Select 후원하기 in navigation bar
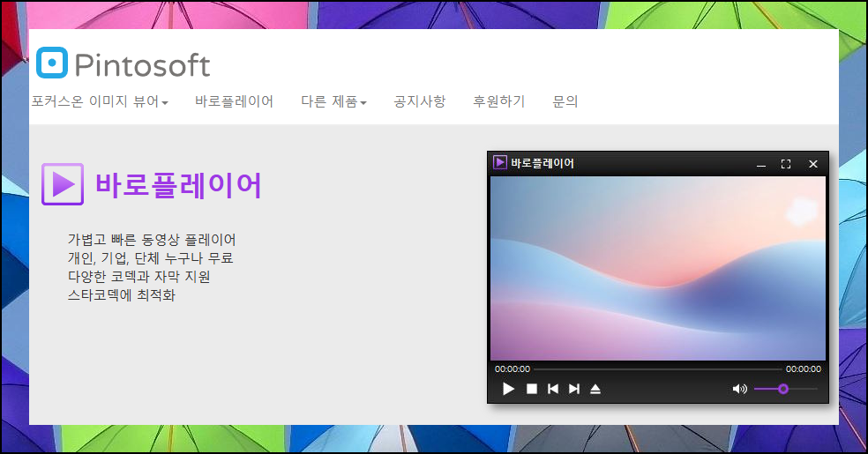Screen dimensions: 868x454 498,101
